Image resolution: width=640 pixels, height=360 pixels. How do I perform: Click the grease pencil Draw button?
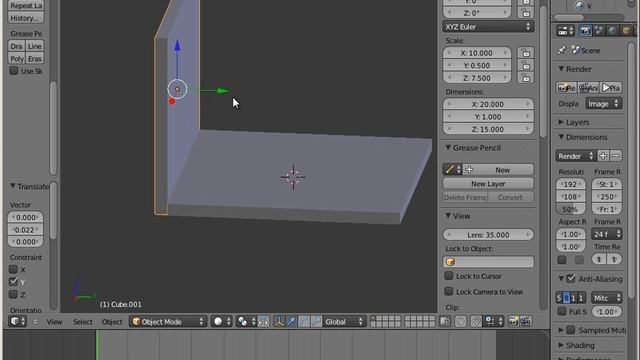[x=16, y=46]
